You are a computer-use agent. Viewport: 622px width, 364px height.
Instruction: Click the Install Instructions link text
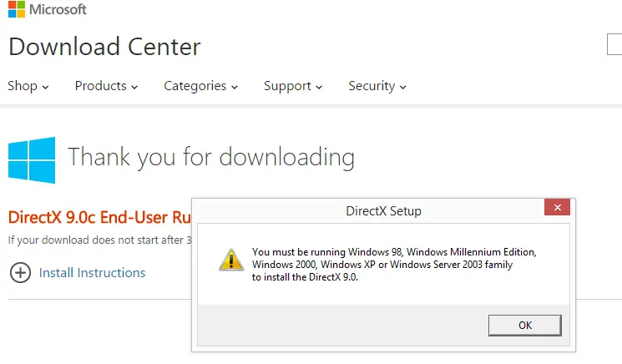92,272
